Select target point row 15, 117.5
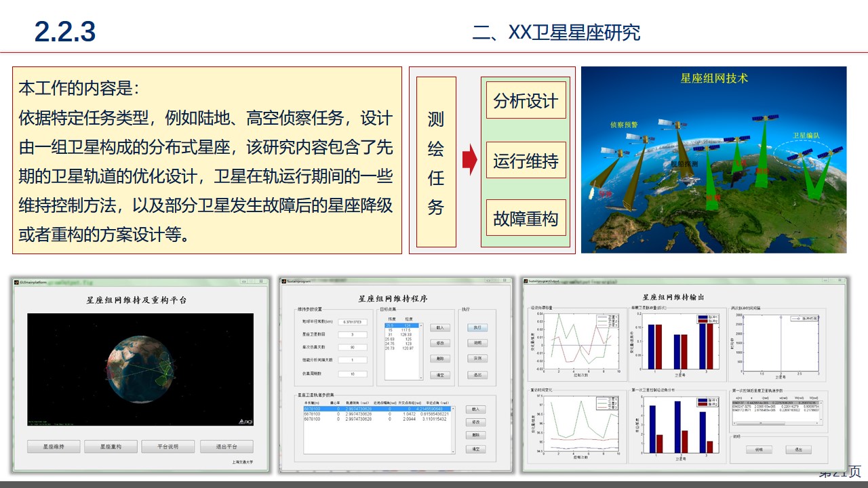Screen dimensions: 868x488 tap(401, 330)
